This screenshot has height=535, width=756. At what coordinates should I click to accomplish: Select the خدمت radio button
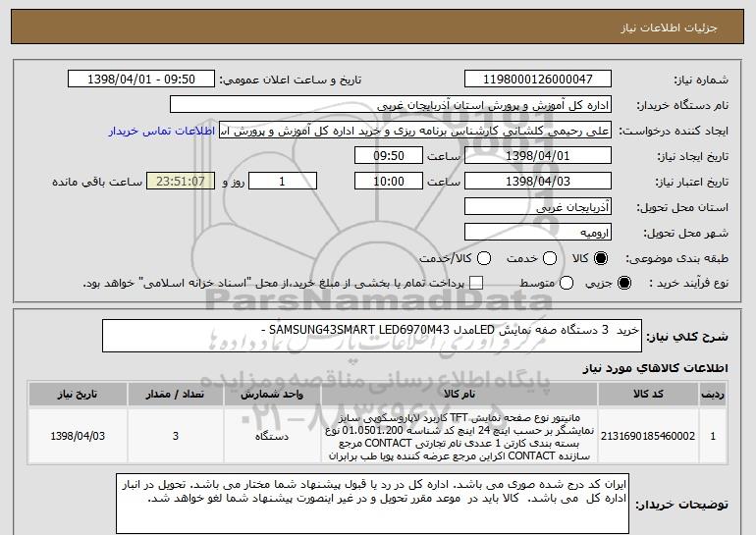tap(550, 259)
